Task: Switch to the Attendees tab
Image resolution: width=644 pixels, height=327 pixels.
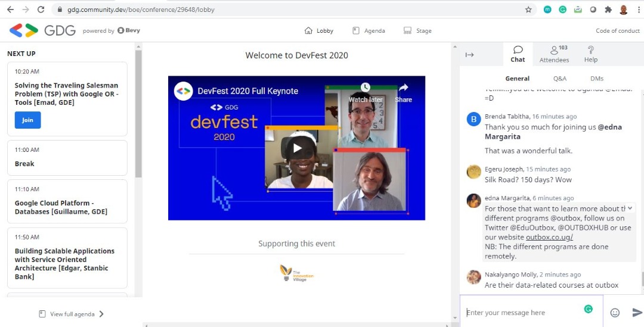Action: point(554,54)
